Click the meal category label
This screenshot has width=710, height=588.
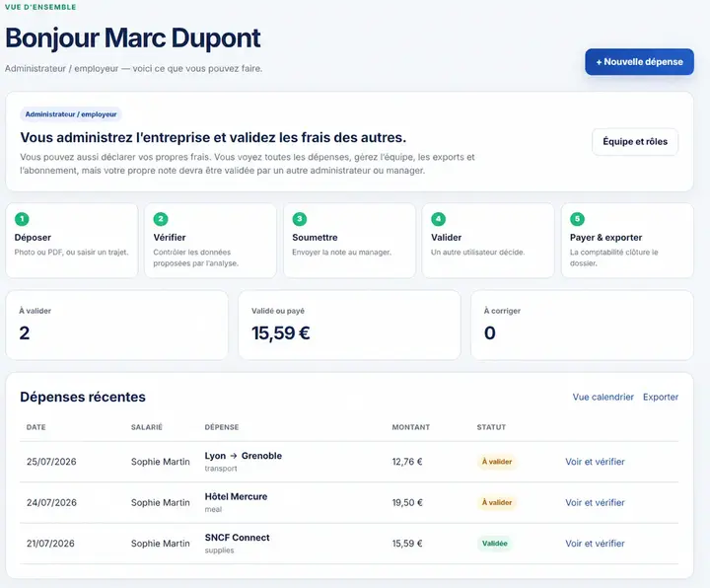(x=213, y=509)
